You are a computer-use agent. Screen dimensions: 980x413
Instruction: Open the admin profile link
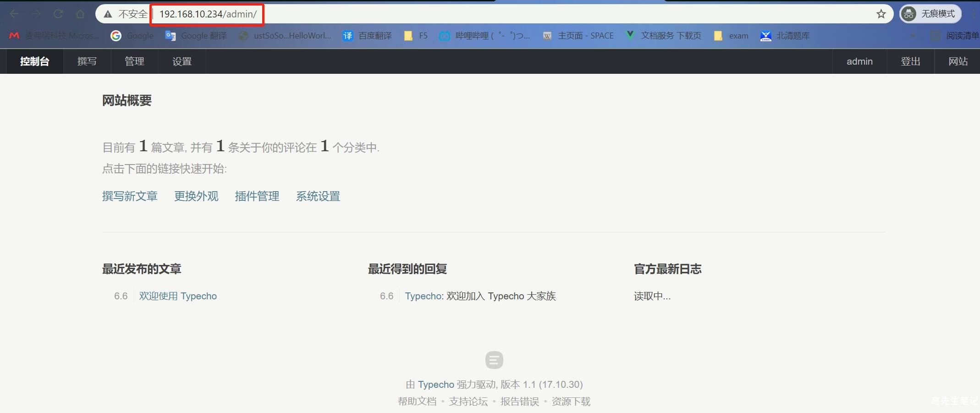pyautogui.click(x=859, y=61)
